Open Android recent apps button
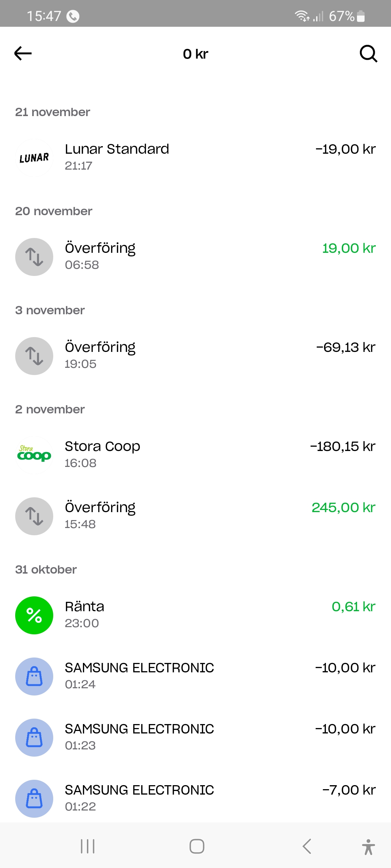This screenshot has width=391, height=868. pos(88,847)
